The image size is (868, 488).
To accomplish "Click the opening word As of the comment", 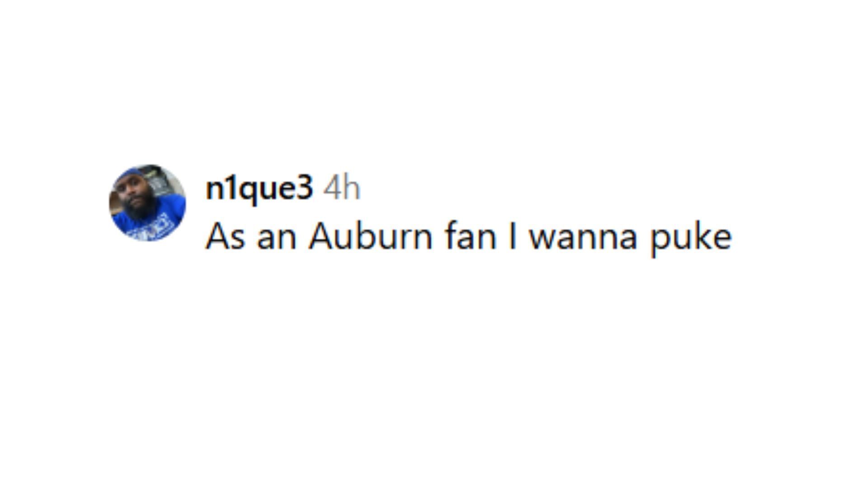I will point(226,237).
